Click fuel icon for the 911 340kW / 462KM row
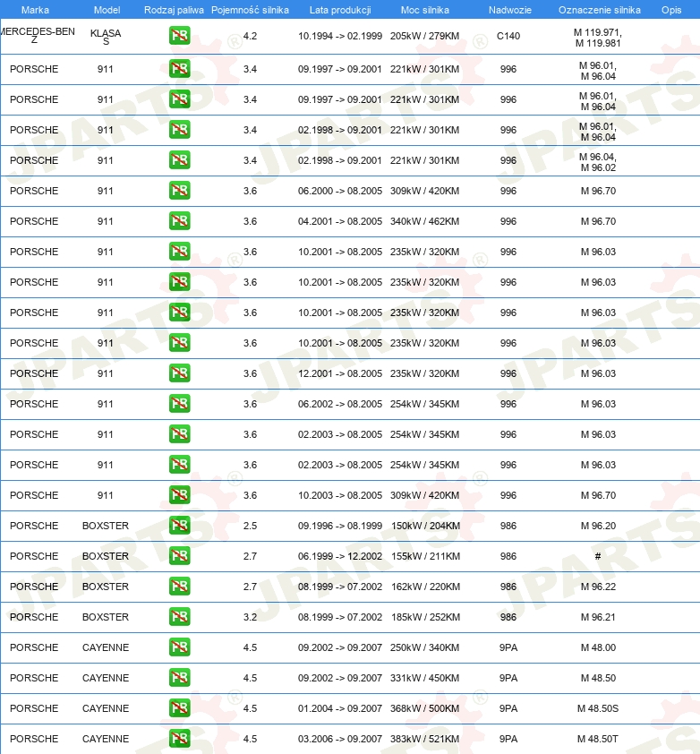Screen dimensions: 700x754 [x=179, y=221]
